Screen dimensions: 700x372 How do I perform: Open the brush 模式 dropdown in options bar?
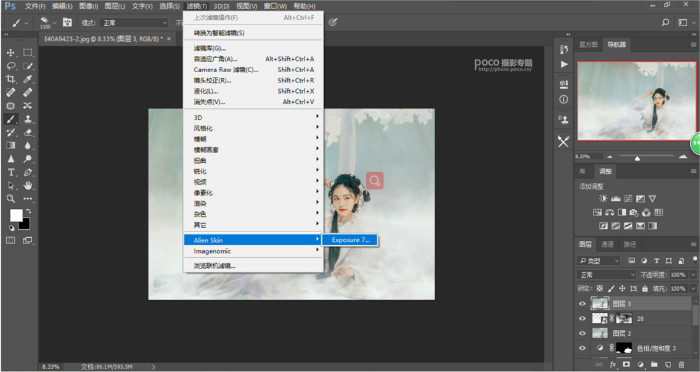coord(133,23)
